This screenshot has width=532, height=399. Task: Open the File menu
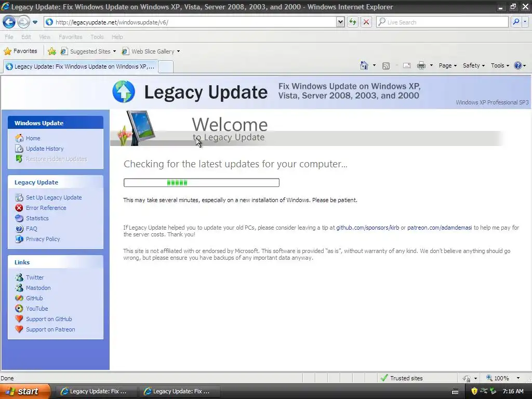tap(9, 37)
